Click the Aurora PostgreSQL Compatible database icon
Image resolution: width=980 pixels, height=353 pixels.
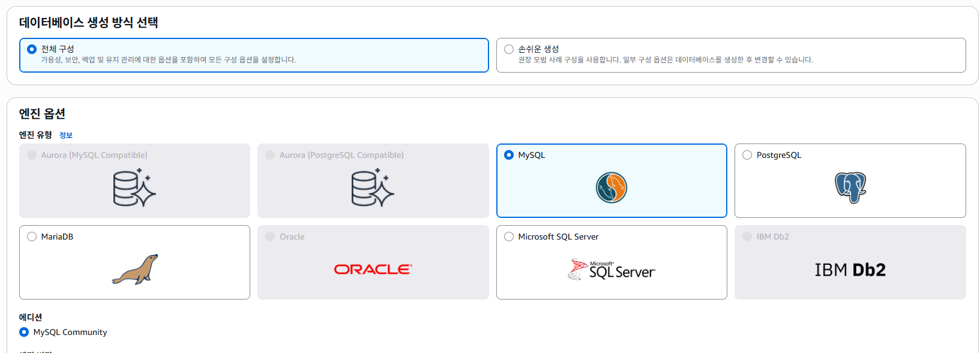[373, 187]
